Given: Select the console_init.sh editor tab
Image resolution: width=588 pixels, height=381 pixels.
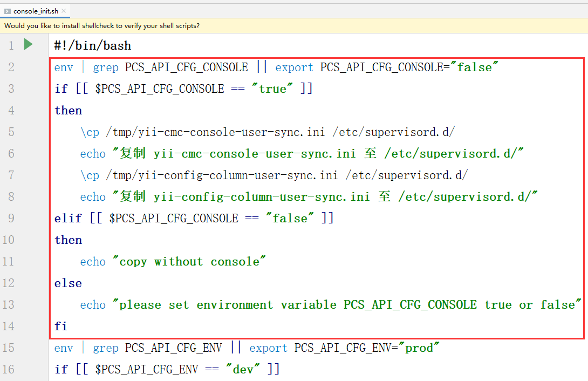Looking at the screenshot, I should 36,11.
